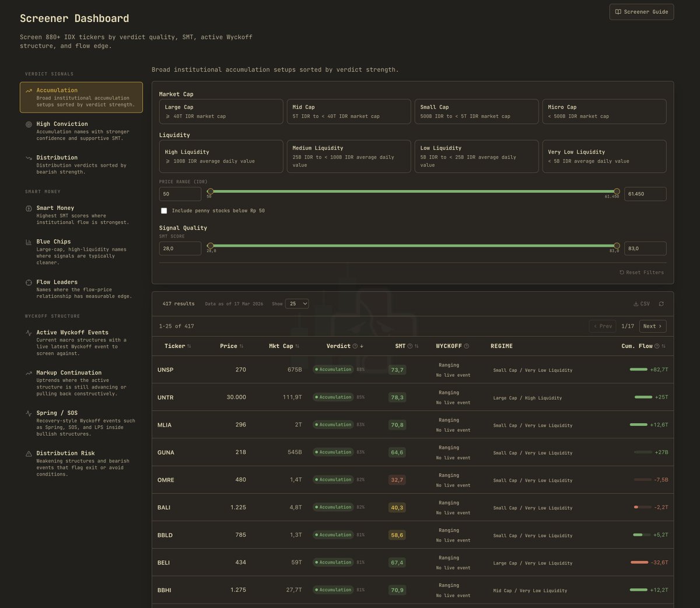700x608 pixels.
Task: Click the minimum SMT score input 28,0
Action: [x=180, y=249]
